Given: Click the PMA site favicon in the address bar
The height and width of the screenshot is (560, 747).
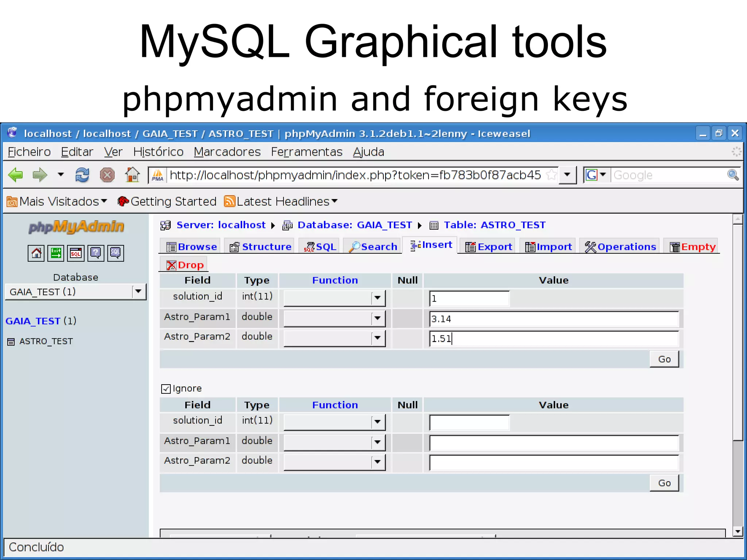Looking at the screenshot, I should [158, 175].
